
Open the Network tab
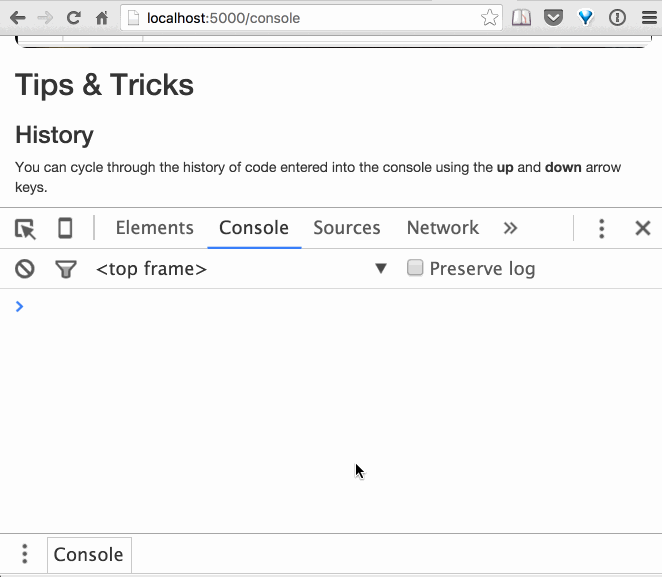442,229
